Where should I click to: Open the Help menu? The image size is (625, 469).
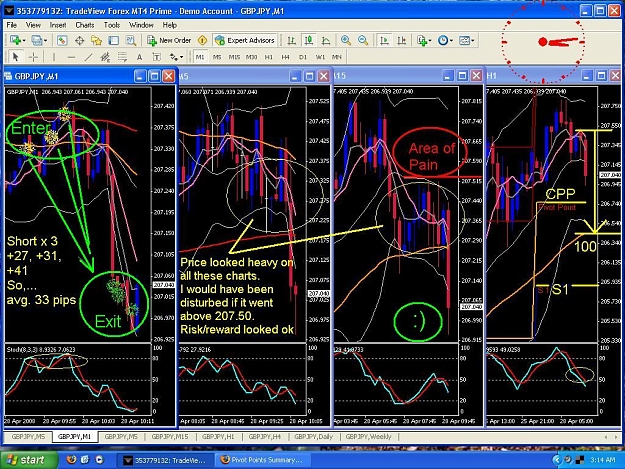coord(169,25)
